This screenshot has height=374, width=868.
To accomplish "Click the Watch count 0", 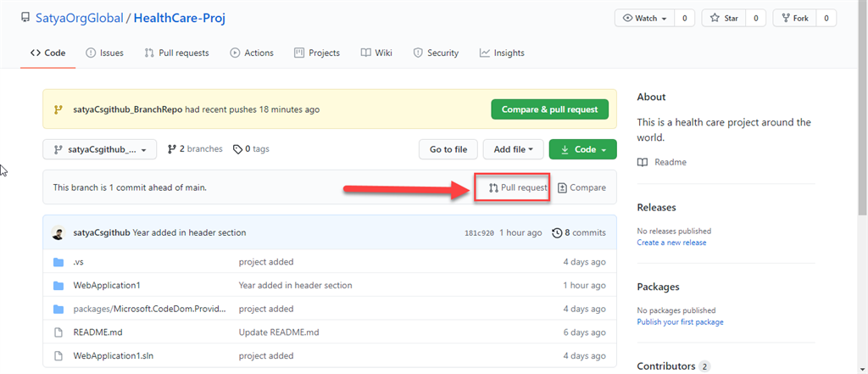I will (684, 19).
